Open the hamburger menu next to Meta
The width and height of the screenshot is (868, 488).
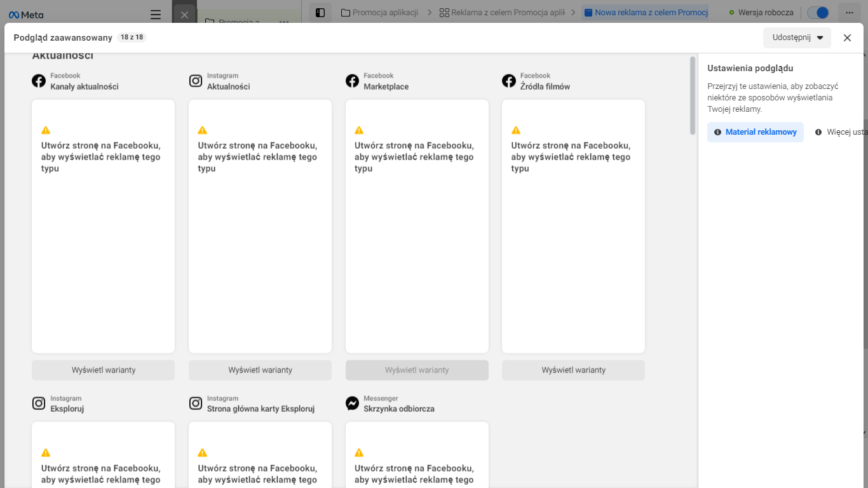[156, 14]
